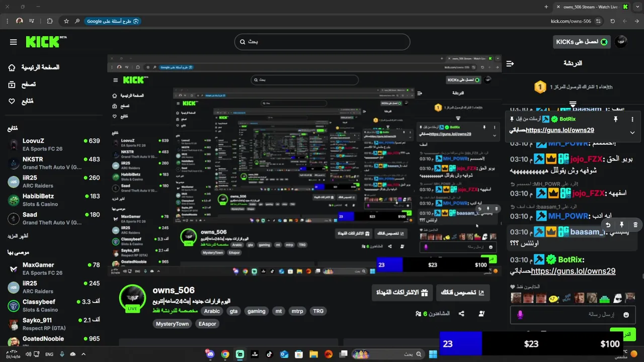Open Saad channel in sidebar
Viewport: 644px width, 362px height.
click(54, 218)
